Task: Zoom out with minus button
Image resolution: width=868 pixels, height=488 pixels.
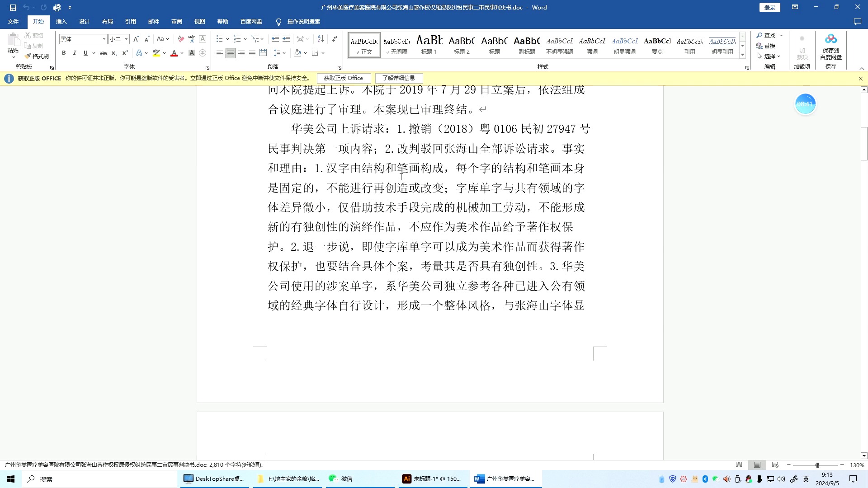Action: 789,465
